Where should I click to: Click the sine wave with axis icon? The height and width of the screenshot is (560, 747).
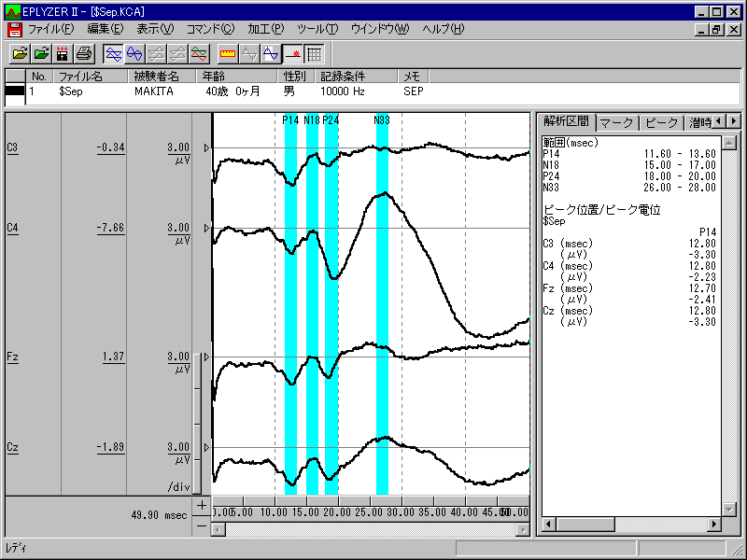point(271,53)
